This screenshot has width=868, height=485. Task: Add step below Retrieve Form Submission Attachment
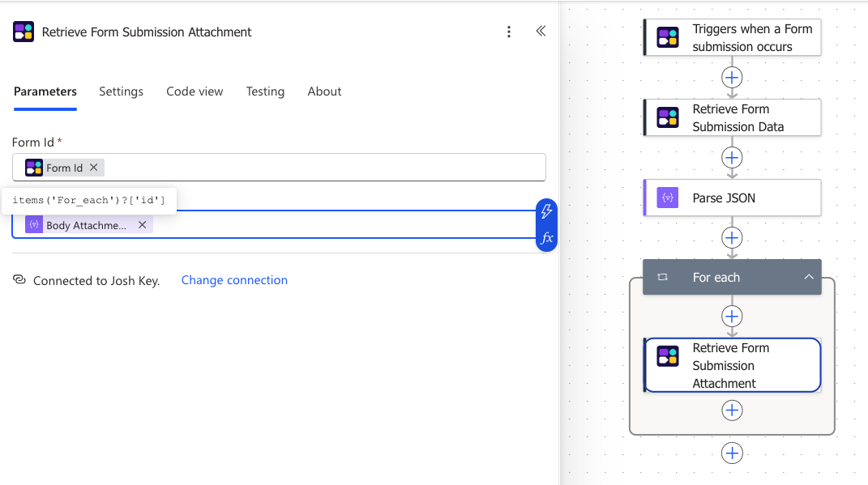(732, 411)
